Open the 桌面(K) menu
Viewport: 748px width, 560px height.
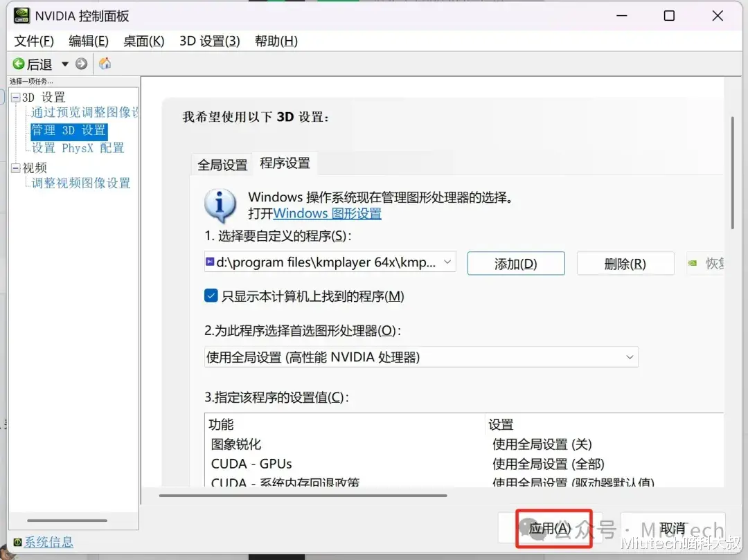point(143,41)
